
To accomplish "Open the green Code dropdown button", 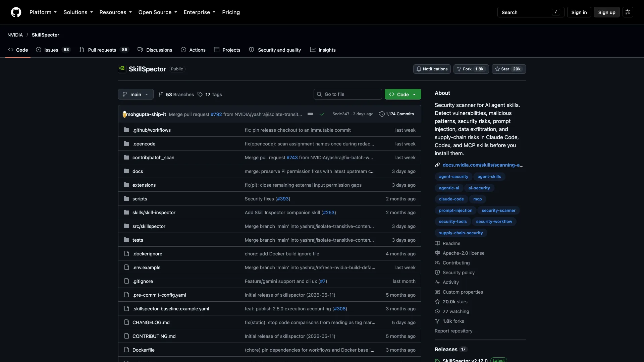I will 403,95.
